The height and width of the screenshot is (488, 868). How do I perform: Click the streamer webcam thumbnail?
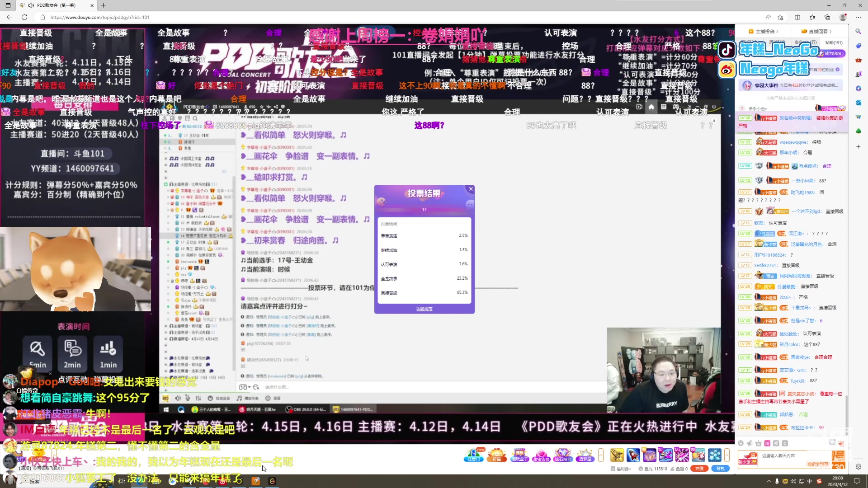664,371
